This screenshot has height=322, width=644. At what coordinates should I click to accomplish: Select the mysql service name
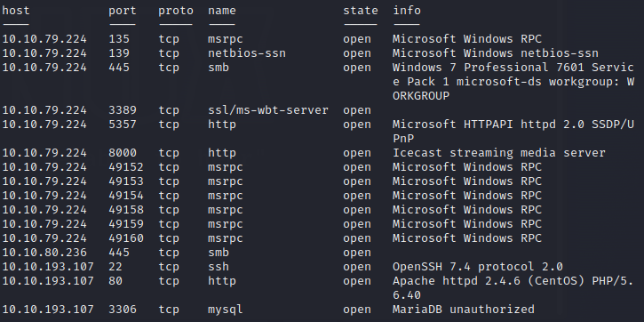[x=225, y=310]
